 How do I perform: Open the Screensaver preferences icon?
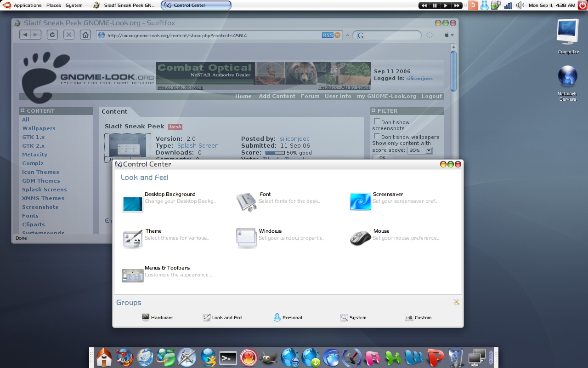[x=361, y=201]
